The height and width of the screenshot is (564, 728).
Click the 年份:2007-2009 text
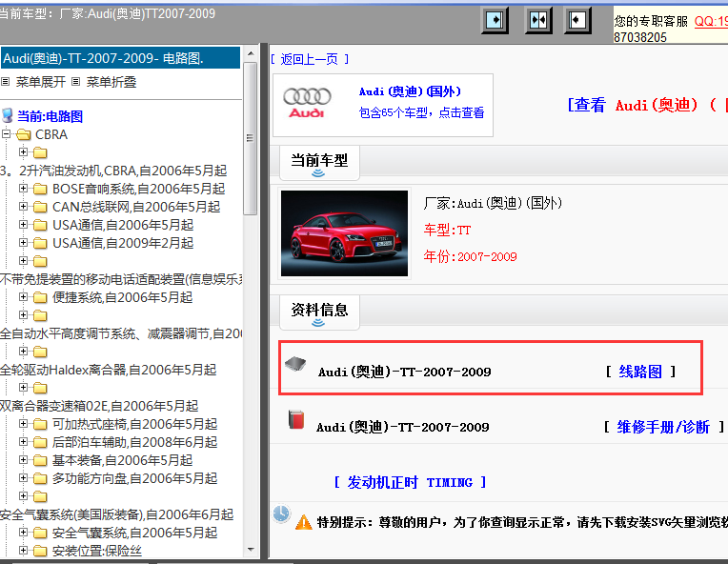coord(470,256)
